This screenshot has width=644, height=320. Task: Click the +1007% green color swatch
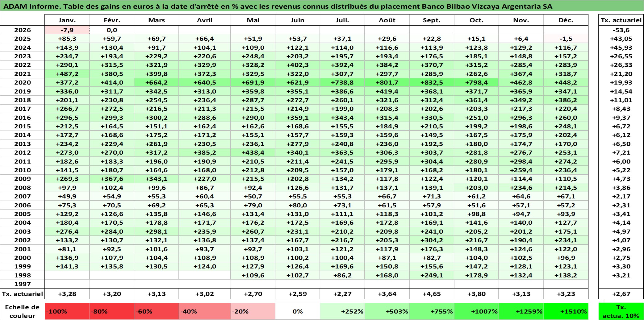click(476, 311)
